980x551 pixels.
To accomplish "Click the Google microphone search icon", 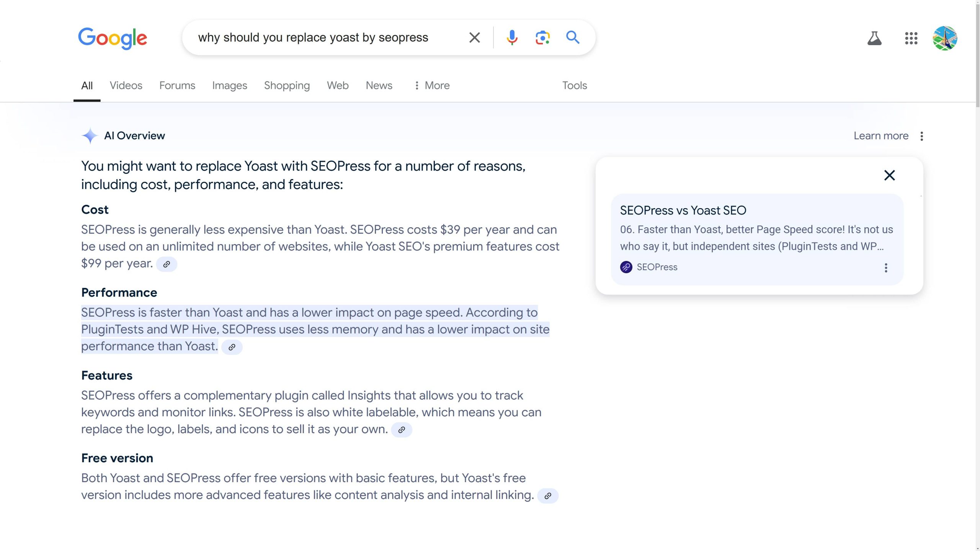I will pos(512,37).
